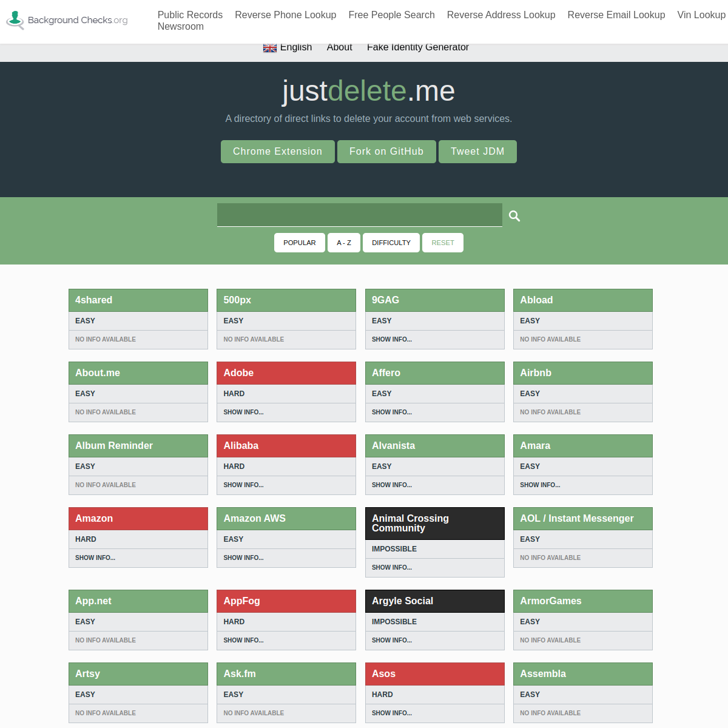Reset the service filters
The image size is (728, 728).
click(442, 243)
